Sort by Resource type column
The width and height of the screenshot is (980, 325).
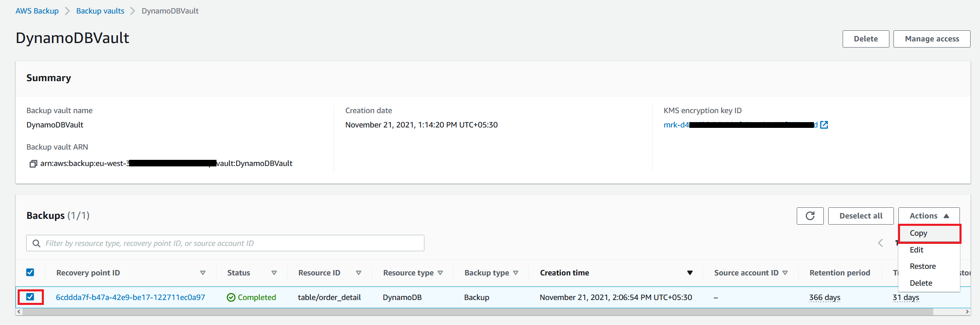[440, 273]
